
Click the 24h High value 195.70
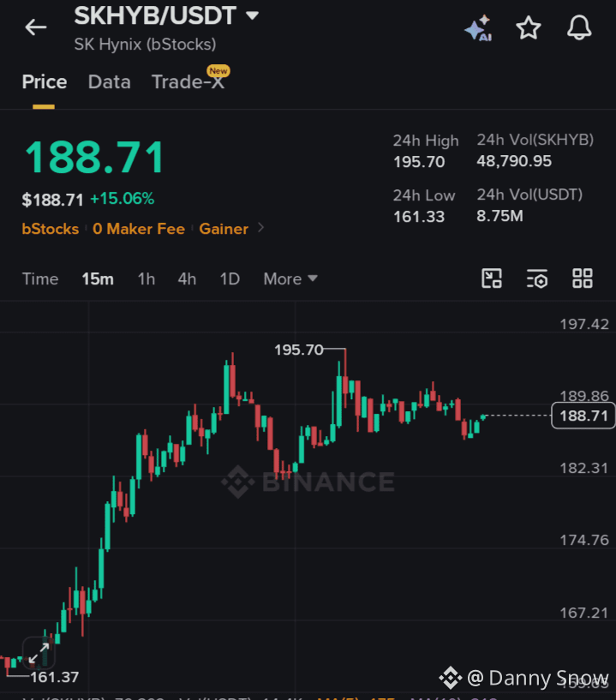coord(419,162)
